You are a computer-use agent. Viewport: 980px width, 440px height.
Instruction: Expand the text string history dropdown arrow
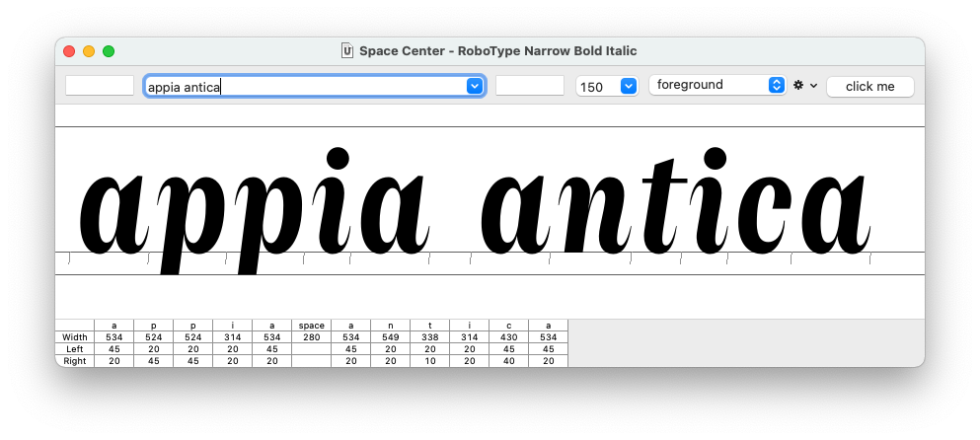[x=475, y=87]
